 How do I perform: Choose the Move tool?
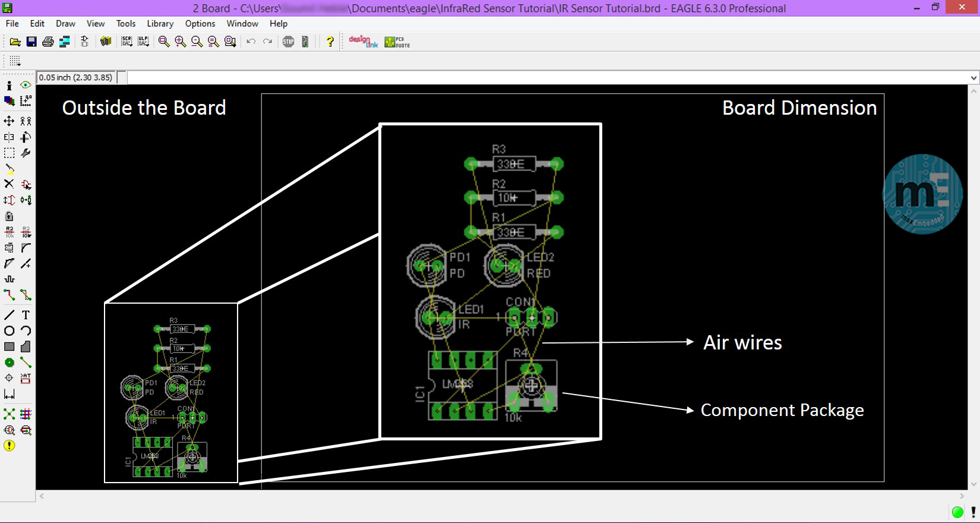pos(9,121)
